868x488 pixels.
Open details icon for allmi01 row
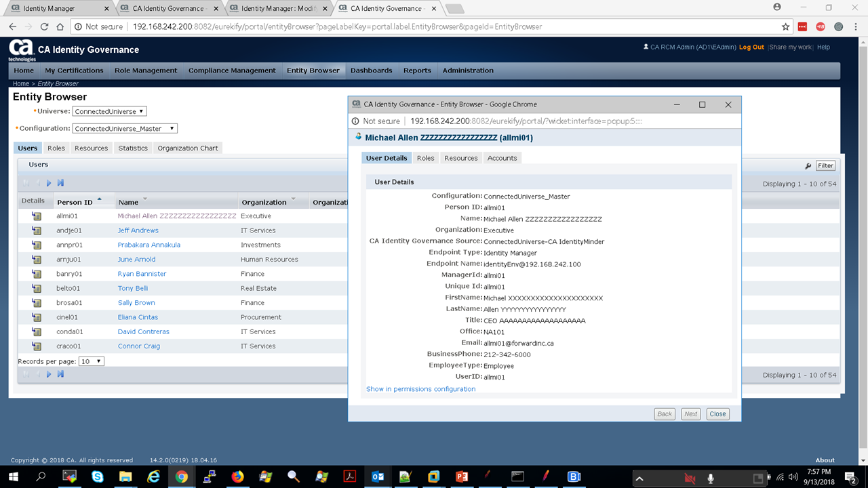tap(37, 216)
